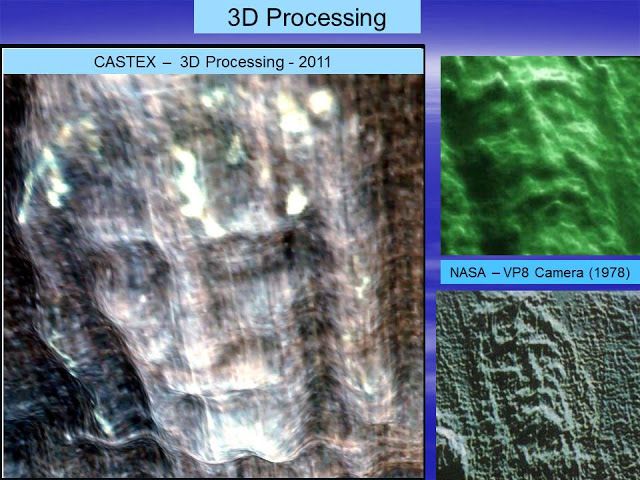
Task: Open the large CASTEX 3D processed image
Action: (213, 276)
